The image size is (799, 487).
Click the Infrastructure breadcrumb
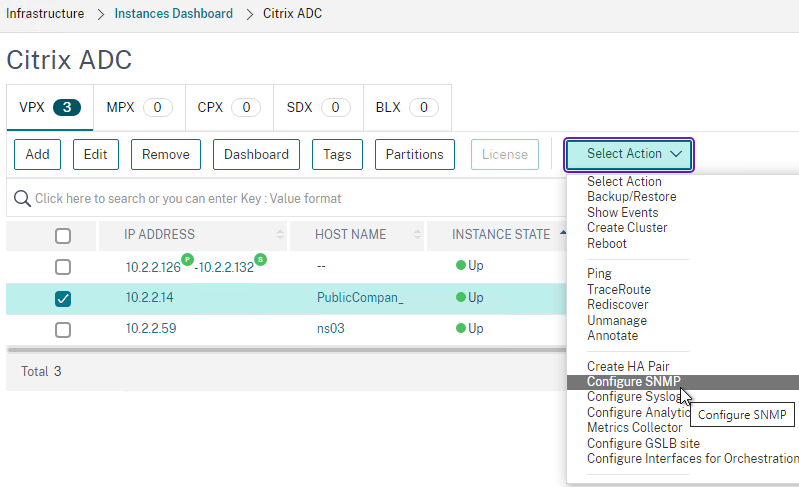coord(45,13)
